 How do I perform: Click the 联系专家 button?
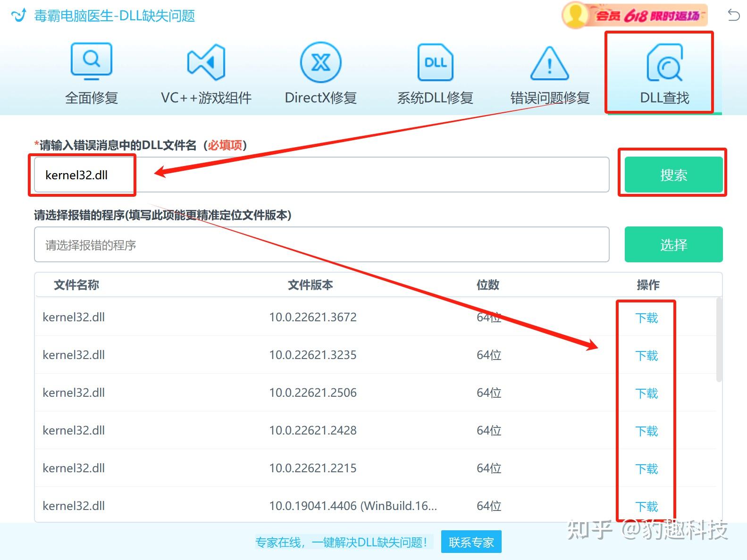click(471, 542)
